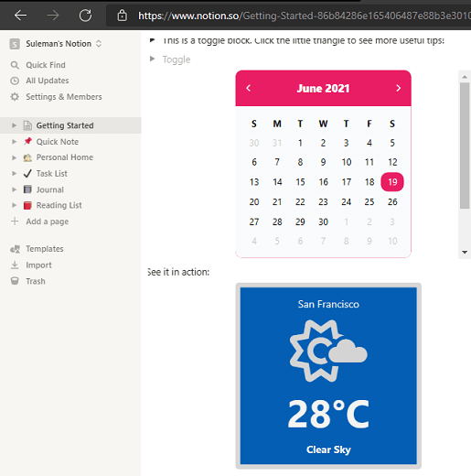Click the browser forward arrow
Viewport: 471px width, 476px height.
tap(53, 15)
